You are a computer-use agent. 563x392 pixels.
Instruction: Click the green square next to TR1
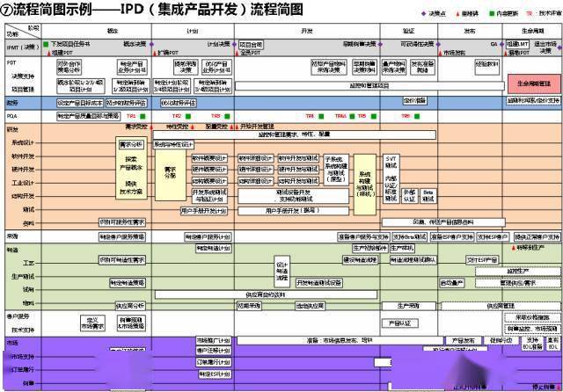click(x=143, y=116)
